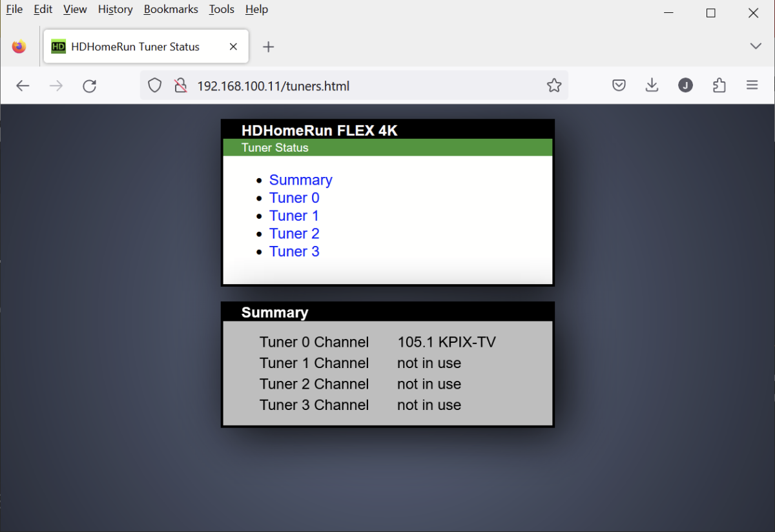Screen dimensions: 775x532
Task: Open a new tab with plus
Action: (x=269, y=47)
